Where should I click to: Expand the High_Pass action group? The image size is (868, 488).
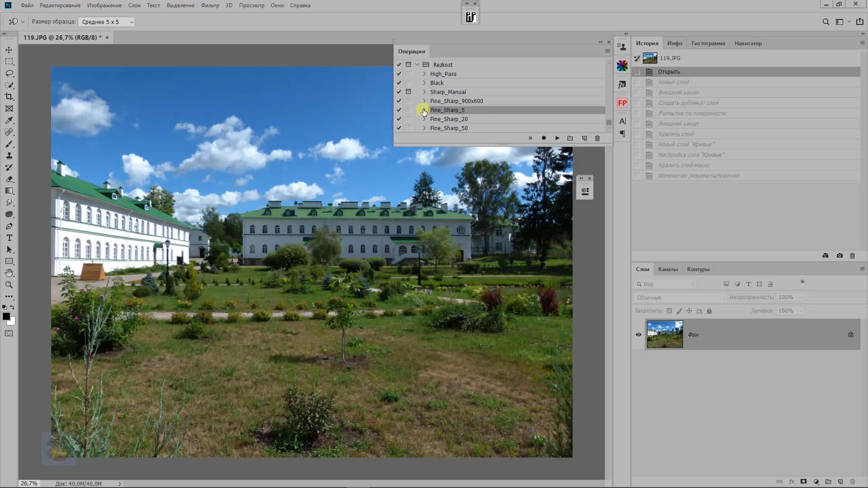click(x=424, y=73)
